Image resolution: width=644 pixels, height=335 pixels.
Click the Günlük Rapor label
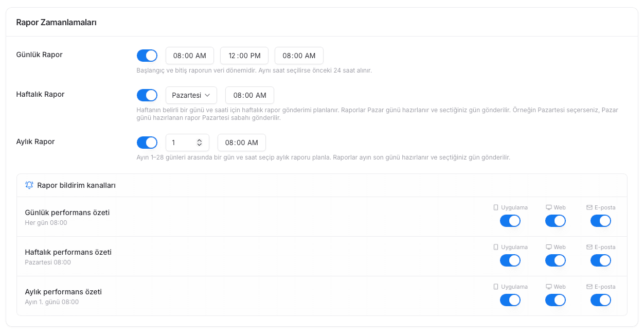click(40, 55)
